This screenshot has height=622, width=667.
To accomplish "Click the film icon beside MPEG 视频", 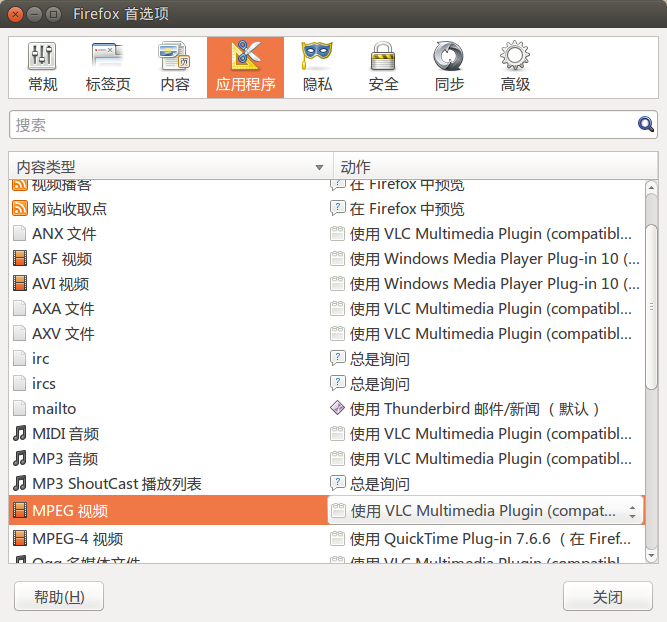I will pos(20,510).
